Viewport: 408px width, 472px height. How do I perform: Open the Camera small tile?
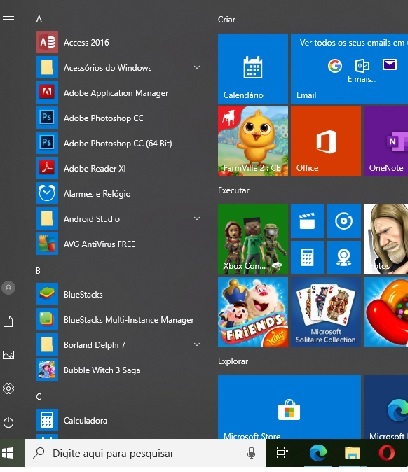pyautogui.click(x=344, y=257)
